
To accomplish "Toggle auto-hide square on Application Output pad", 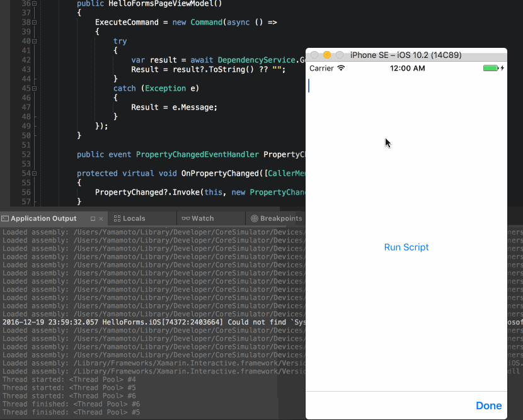I will point(93,219).
